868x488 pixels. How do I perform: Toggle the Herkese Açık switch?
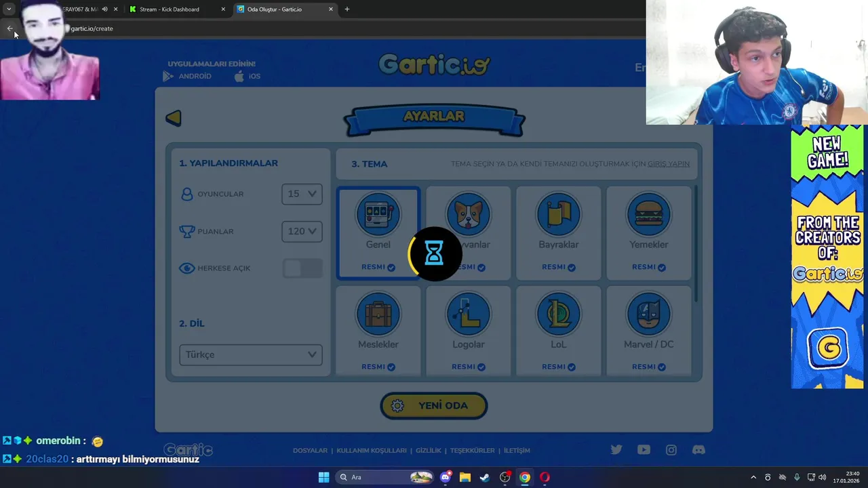302,268
